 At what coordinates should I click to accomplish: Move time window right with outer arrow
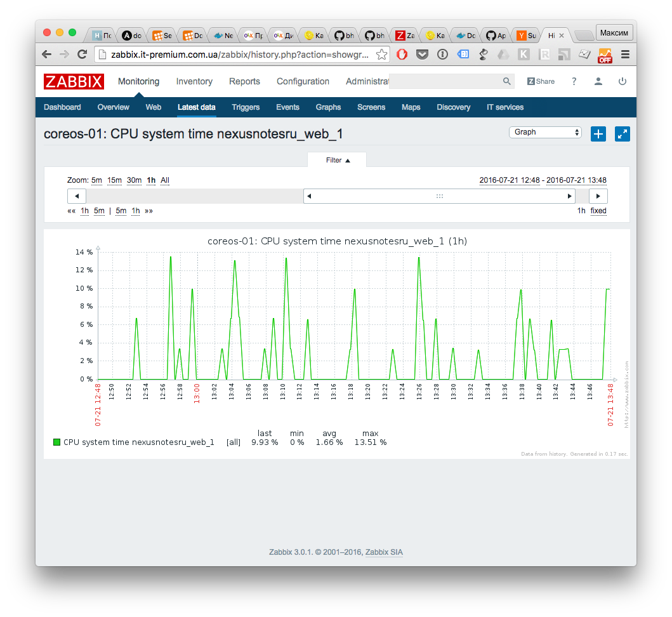click(x=598, y=196)
